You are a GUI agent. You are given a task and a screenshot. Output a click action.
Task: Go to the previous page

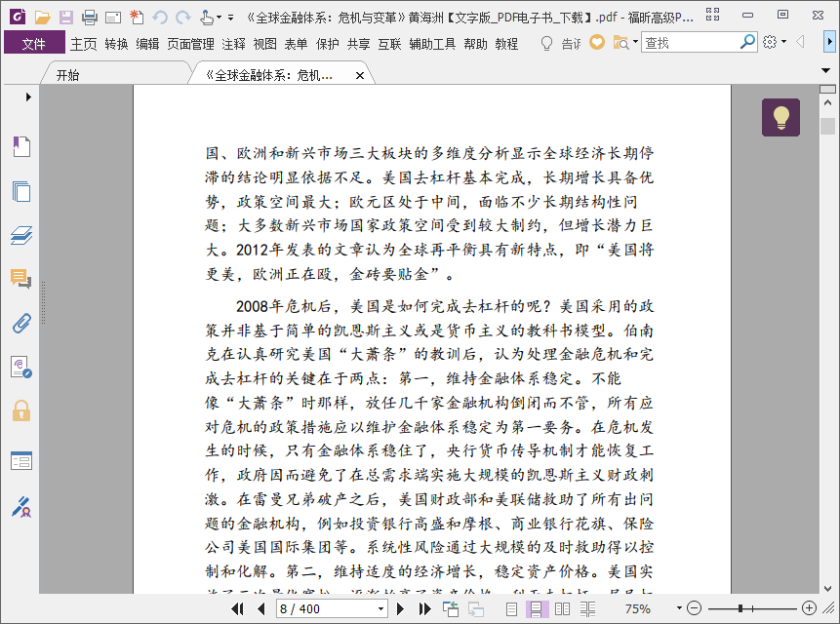(x=260, y=608)
